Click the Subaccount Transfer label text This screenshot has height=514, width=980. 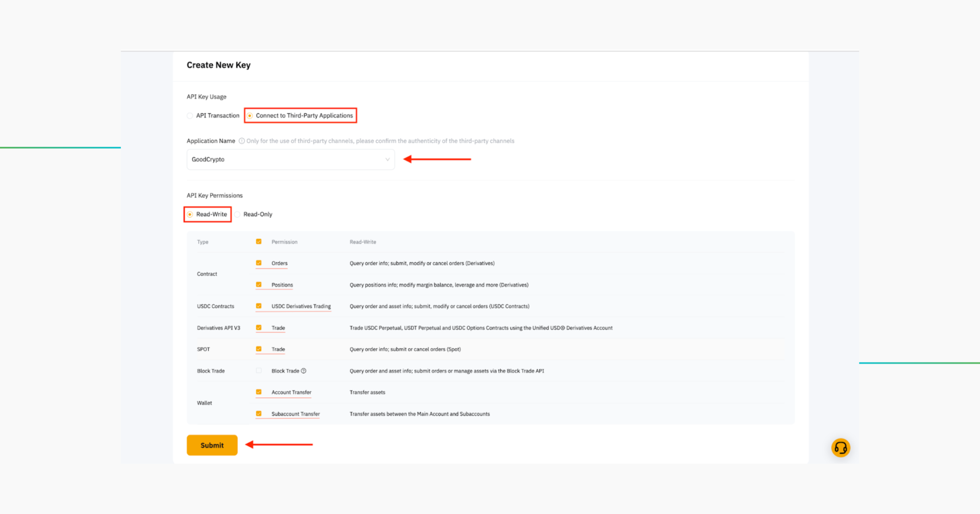(x=296, y=414)
